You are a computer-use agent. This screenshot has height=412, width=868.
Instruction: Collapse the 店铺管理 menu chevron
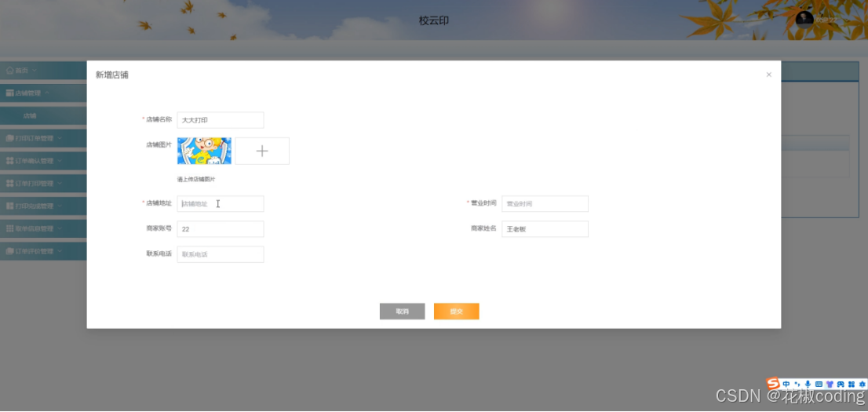pos(46,93)
